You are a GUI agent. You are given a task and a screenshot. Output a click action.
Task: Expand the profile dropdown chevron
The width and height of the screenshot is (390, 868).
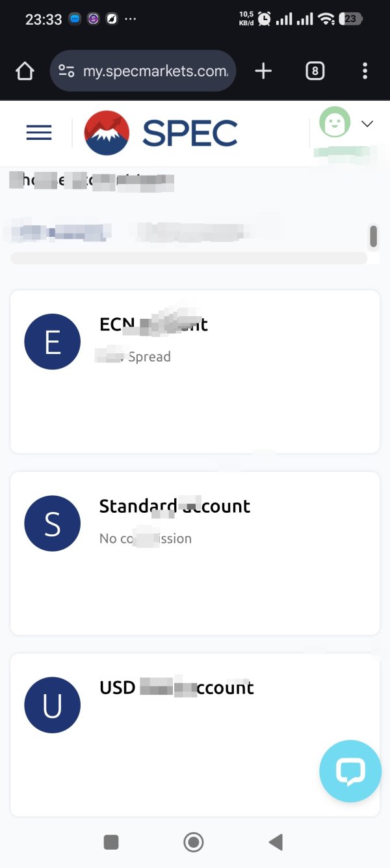point(367,124)
